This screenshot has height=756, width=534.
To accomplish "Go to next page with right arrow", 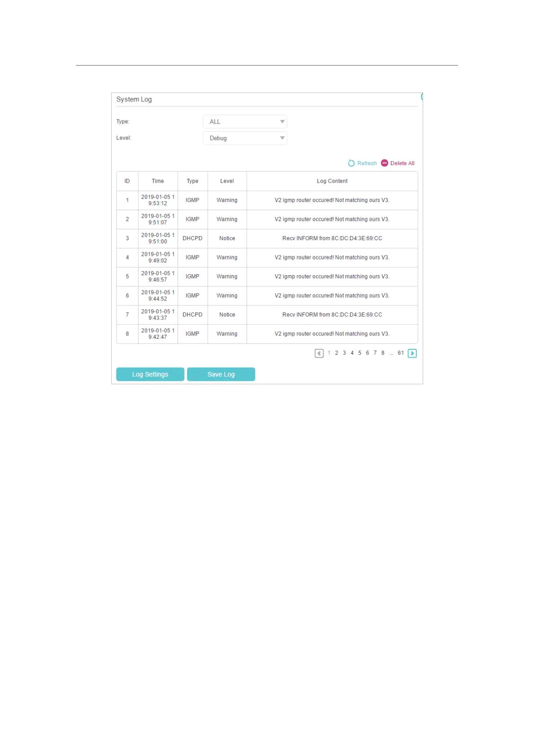I will point(412,353).
